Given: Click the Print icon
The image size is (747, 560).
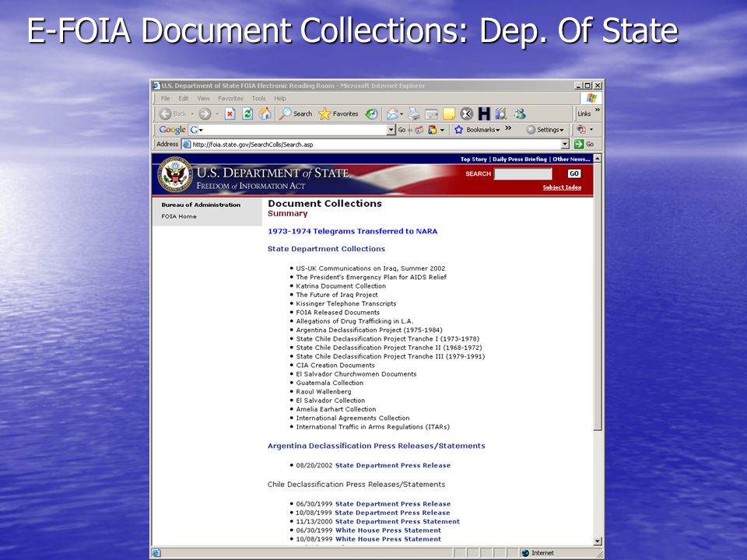Looking at the screenshot, I should pos(414,114).
